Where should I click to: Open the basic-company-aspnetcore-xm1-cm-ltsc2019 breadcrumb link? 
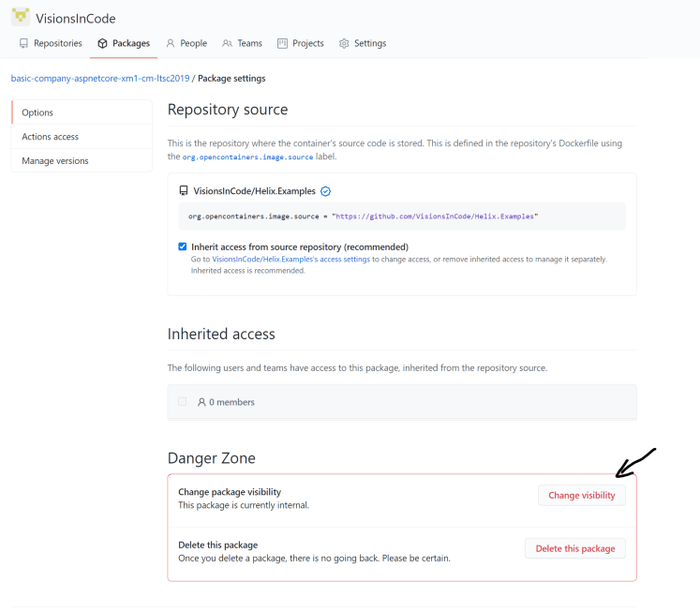pos(100,79)
